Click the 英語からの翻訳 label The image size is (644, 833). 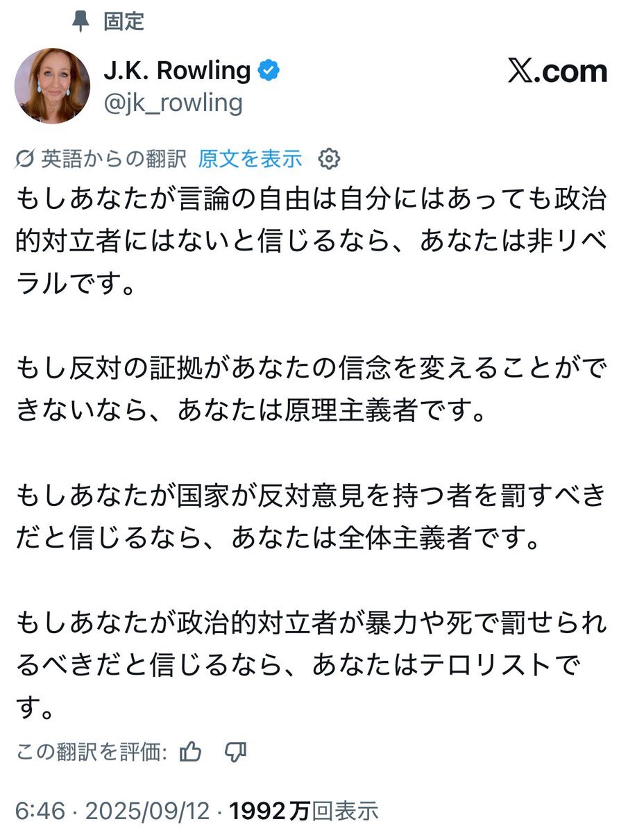tap(114, 160)
